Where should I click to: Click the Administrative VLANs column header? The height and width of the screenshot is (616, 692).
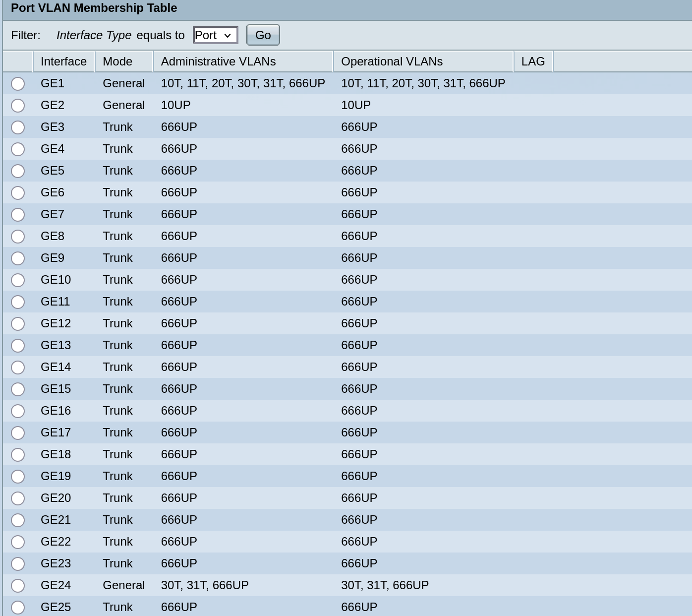click(218, 62)
